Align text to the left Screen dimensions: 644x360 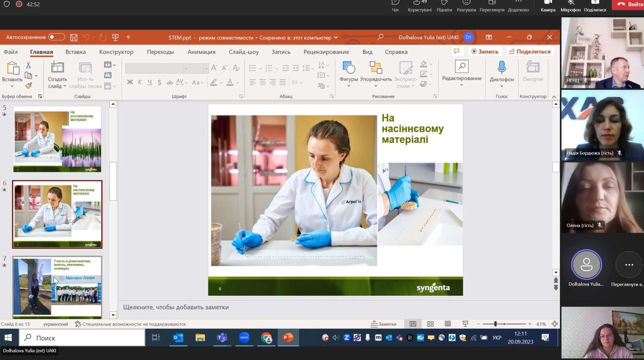(x=253, y=82)
